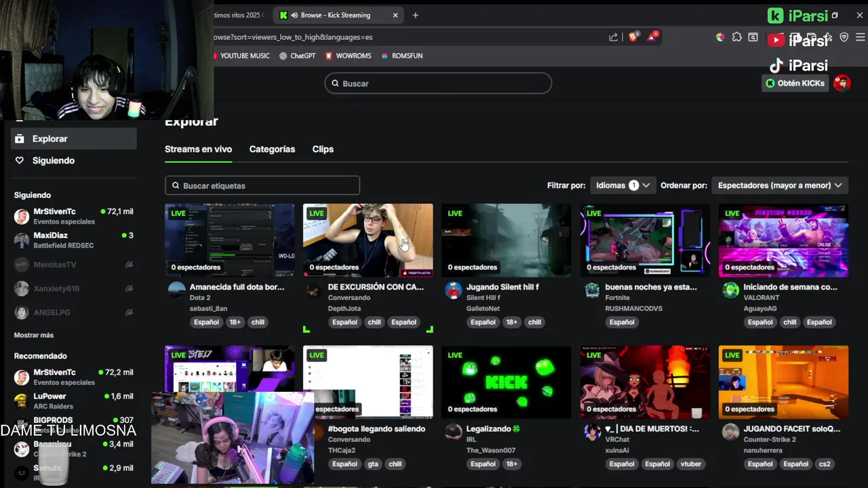Open the Brave Rewards triangle icon
The height and width of the screenshot is (488, 868).
652,37
